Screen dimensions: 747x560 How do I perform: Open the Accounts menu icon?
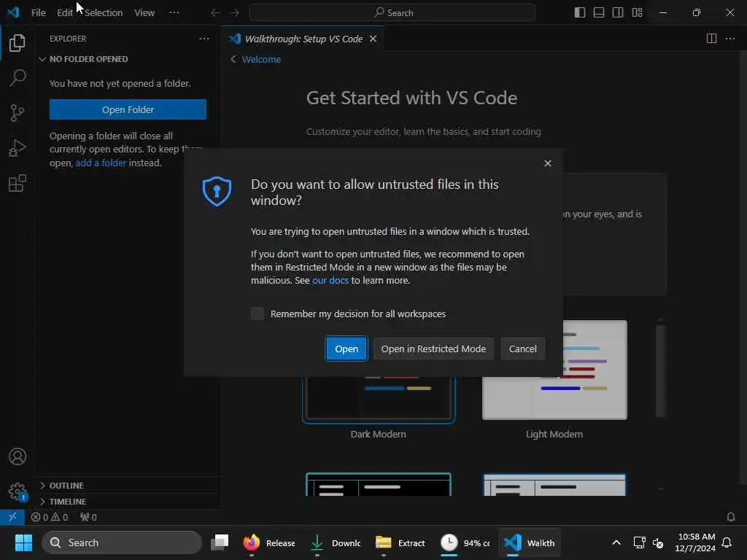tap(18, 456)
